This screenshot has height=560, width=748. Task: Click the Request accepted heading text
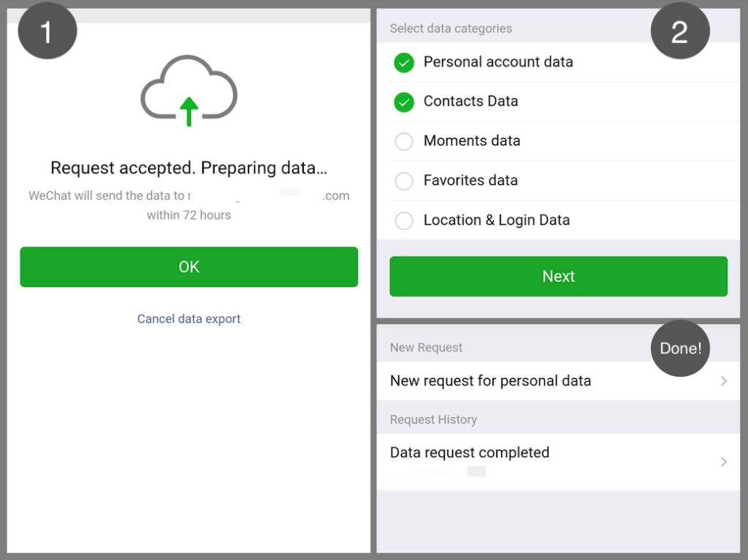click(x=189, y=168)
